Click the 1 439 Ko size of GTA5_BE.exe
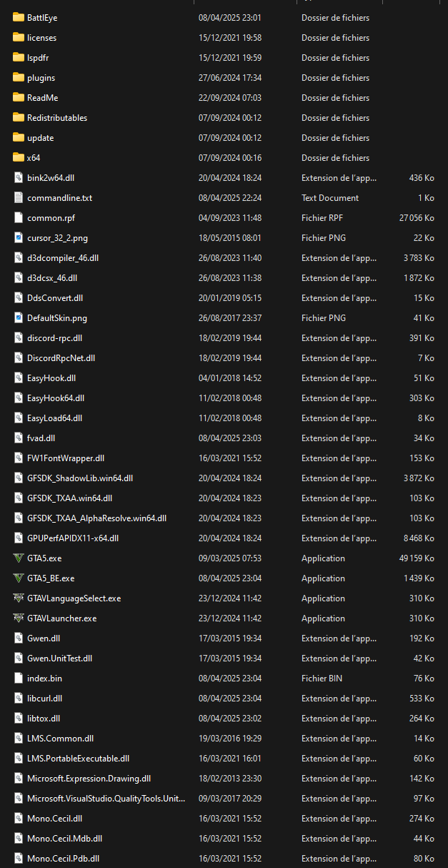Image resolution: width=448 pixels, height=868 pixels. 419,578
